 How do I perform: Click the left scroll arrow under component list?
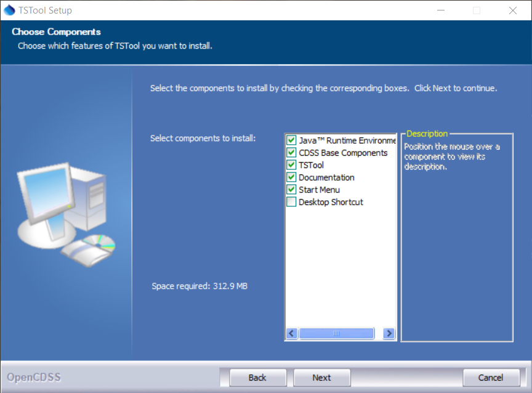(x=291, y=333)
